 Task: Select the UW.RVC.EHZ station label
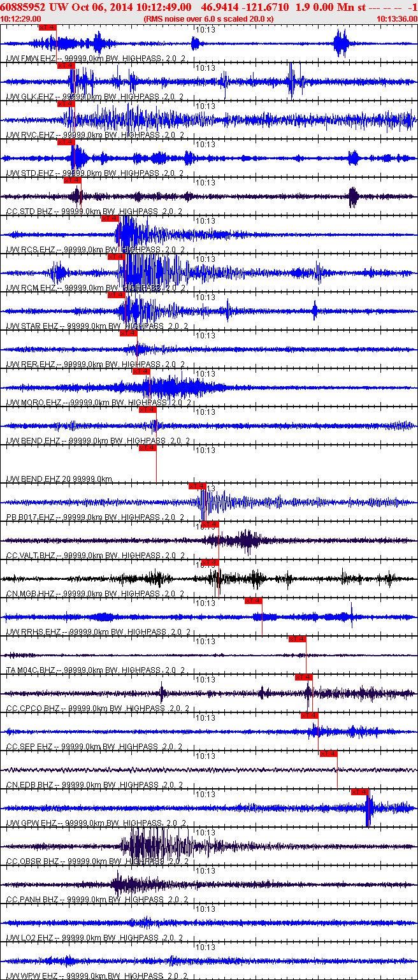point(96,135)
